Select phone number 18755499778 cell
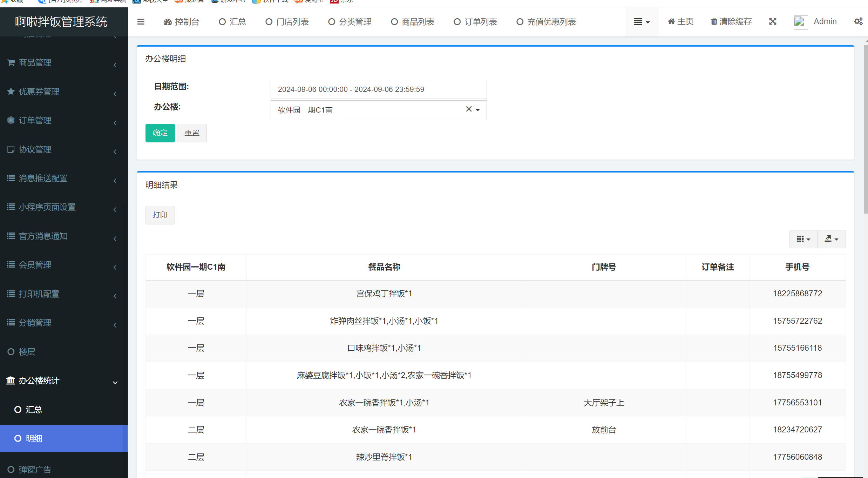Viewport: 868px width, 478px height. point(798,375)
